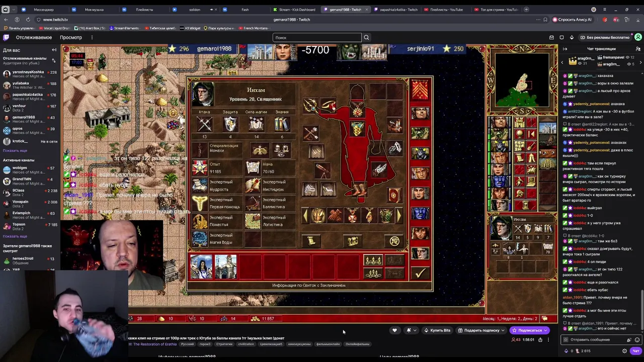The width and height of the screenshot is (644, 362).
Task: Open Отслеживаемое tab
Action: coord(34,37)
